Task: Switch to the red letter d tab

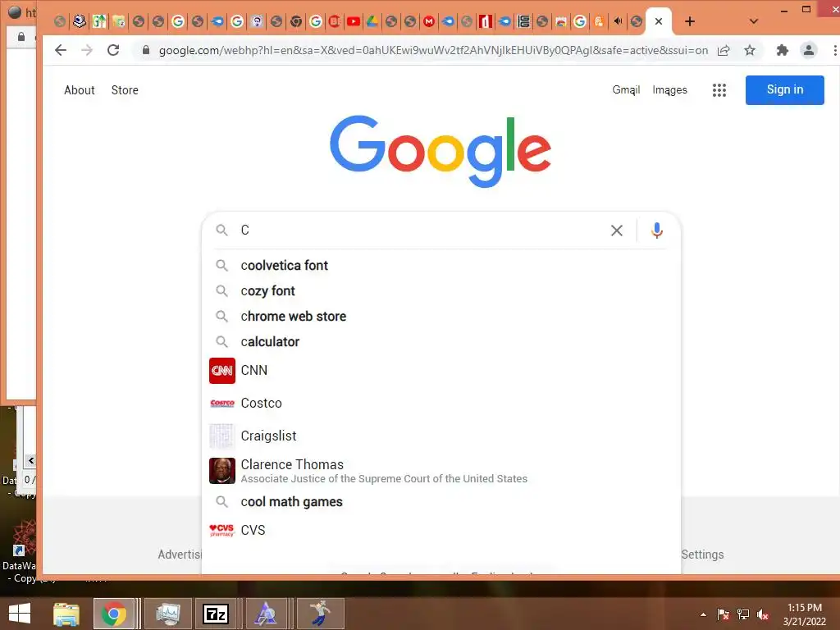Action: pyautogui.click(x=486, y=21)
